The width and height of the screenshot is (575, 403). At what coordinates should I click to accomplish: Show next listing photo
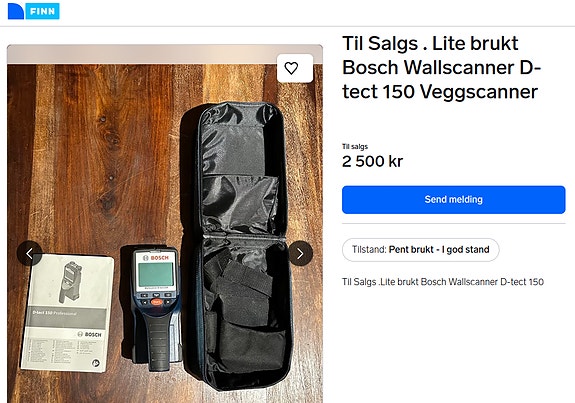(x=300, y=253)
